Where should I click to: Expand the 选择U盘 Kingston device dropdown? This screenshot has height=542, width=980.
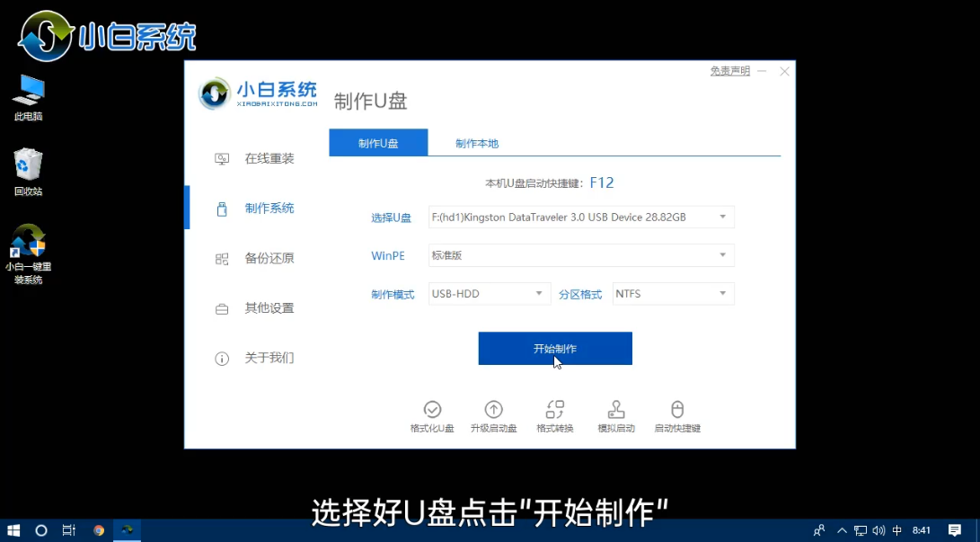tap(581, 217)
